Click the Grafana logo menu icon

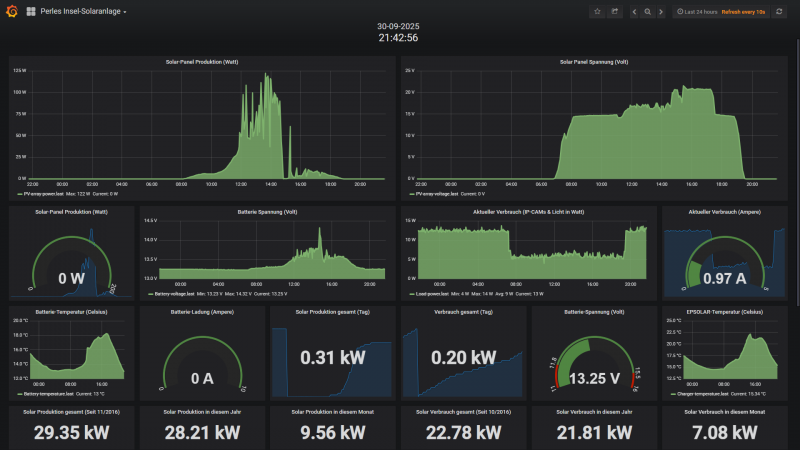[x=12, y=12]
